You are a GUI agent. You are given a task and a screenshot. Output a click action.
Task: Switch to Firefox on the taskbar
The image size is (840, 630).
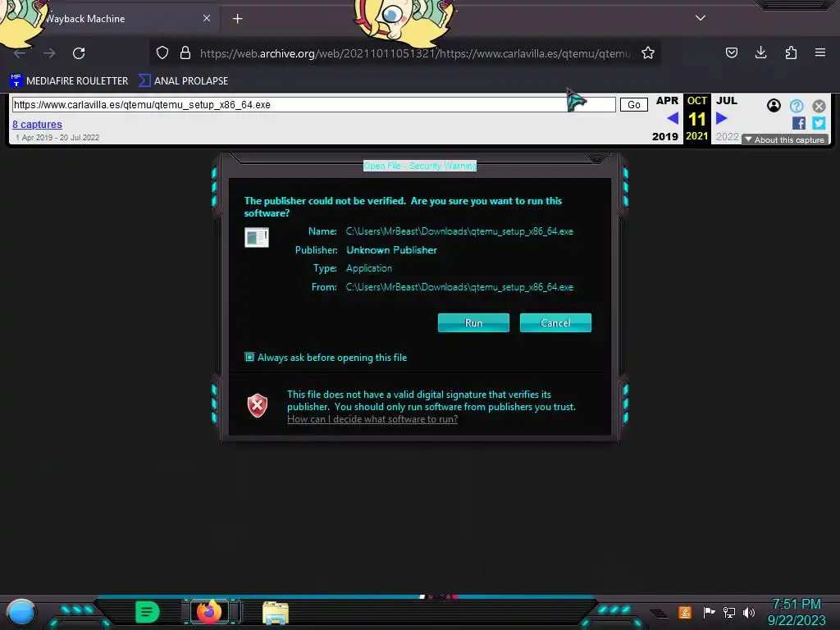(x=209, y=612)
